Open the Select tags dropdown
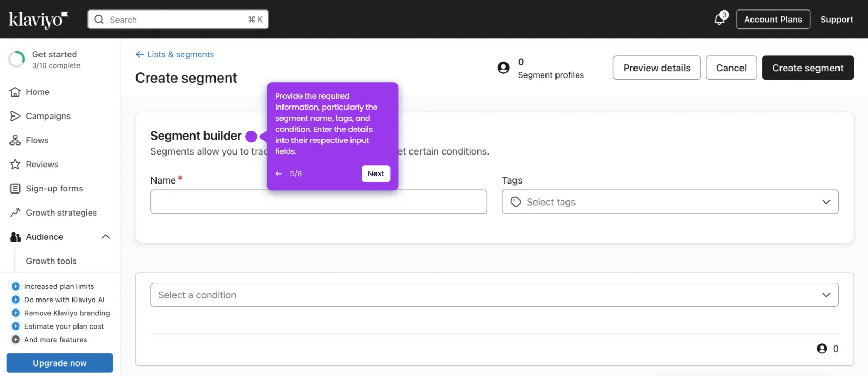The height and width of the screenshot is (376, 868). click(670, 202)
